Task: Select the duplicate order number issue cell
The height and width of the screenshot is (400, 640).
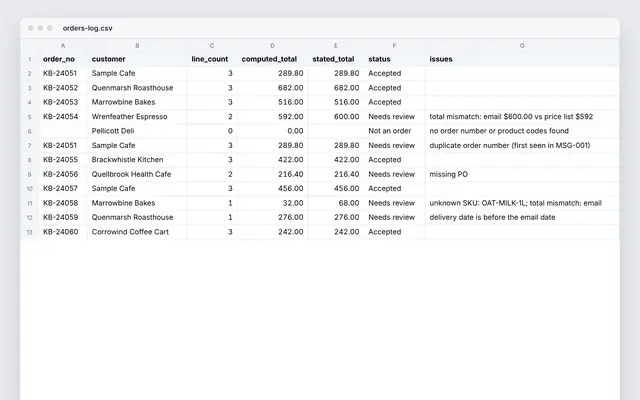Action: click(522, 145)
